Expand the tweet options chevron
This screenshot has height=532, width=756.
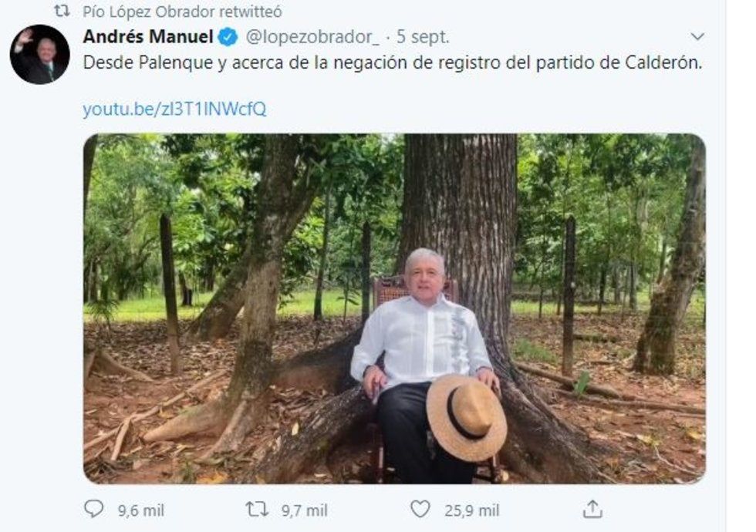697,37
